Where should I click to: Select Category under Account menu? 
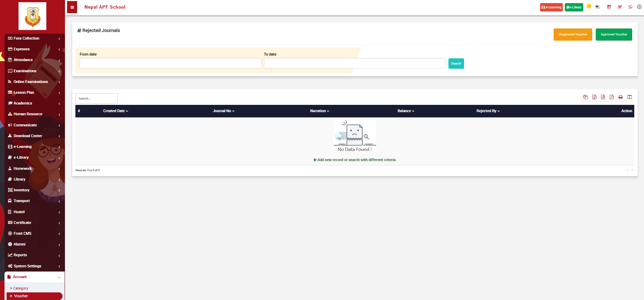20,288
